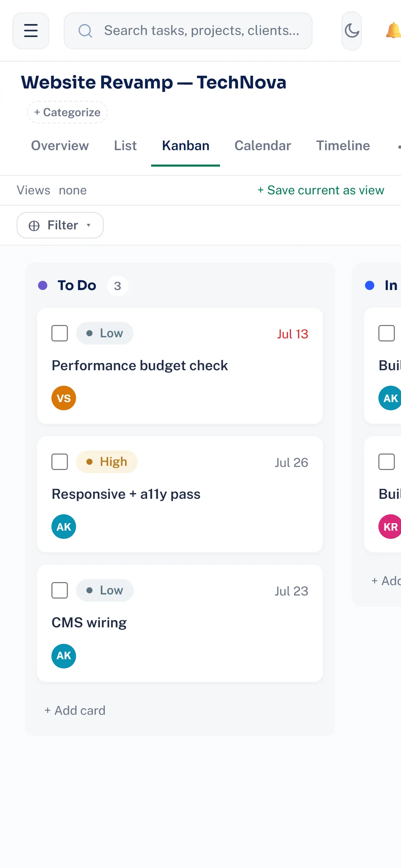Switch to the Overview tab
Viewport: 401px width, 868px height.
[60, 146]
